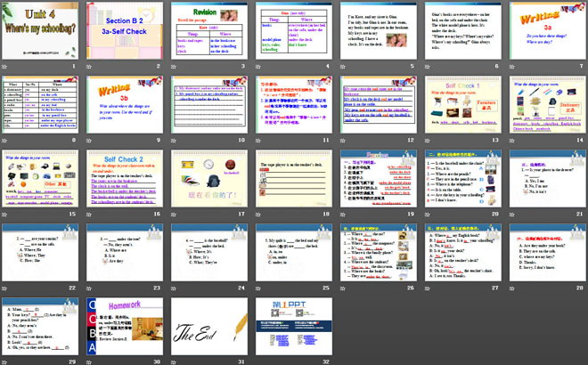Select the Writing 3a slide thumbnail
Image resolution: width=588 pixels, height=365 pixels.
[546, 30]
